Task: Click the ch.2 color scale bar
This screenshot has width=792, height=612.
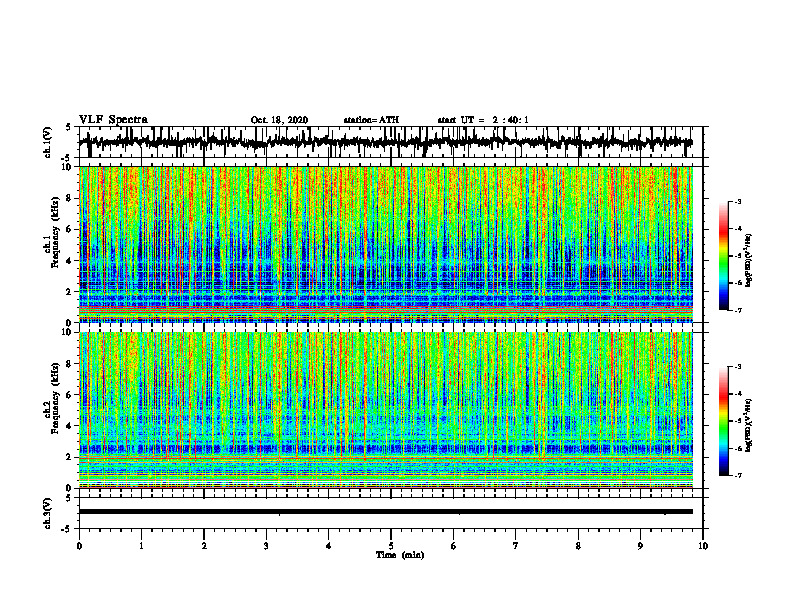Action: pyautogui.click(x=724, y=421)
